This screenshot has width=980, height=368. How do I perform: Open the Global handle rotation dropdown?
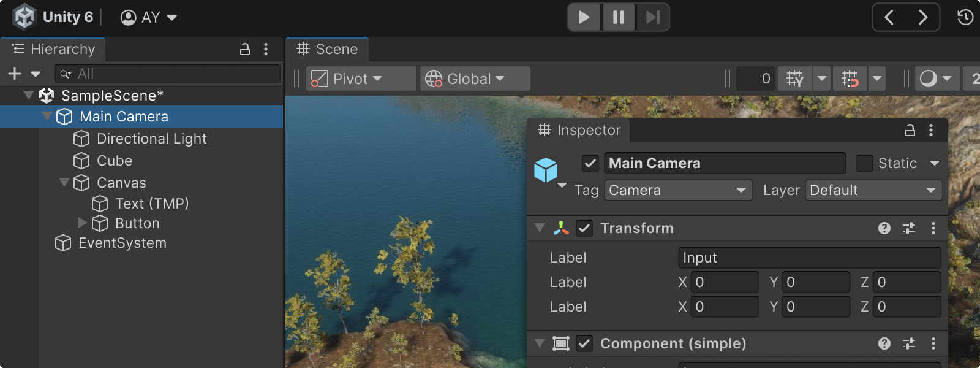click(475, 79)
